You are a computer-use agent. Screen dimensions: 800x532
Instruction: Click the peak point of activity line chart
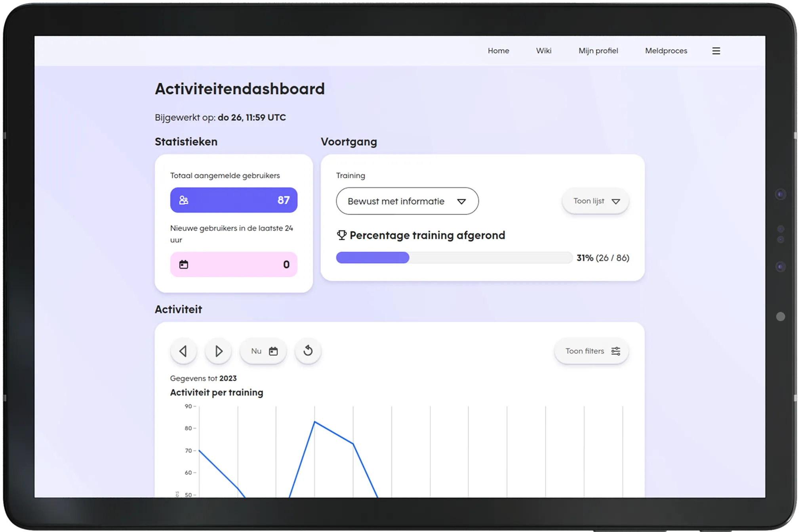pos(315,422)
